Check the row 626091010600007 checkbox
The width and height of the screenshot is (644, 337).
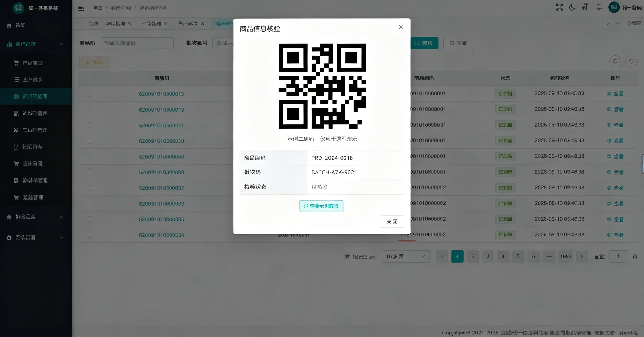[x=89, y=188]
